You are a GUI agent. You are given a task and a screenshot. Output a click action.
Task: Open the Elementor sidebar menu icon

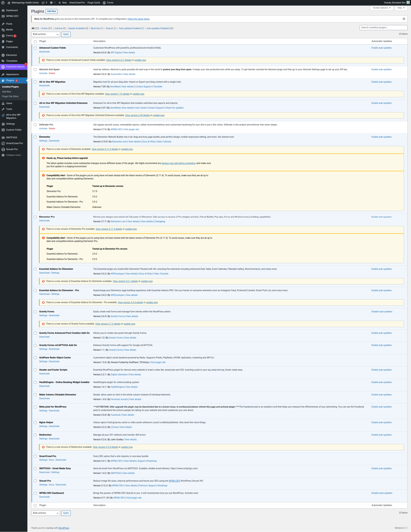pyautogui.click(x=3, y=55)
